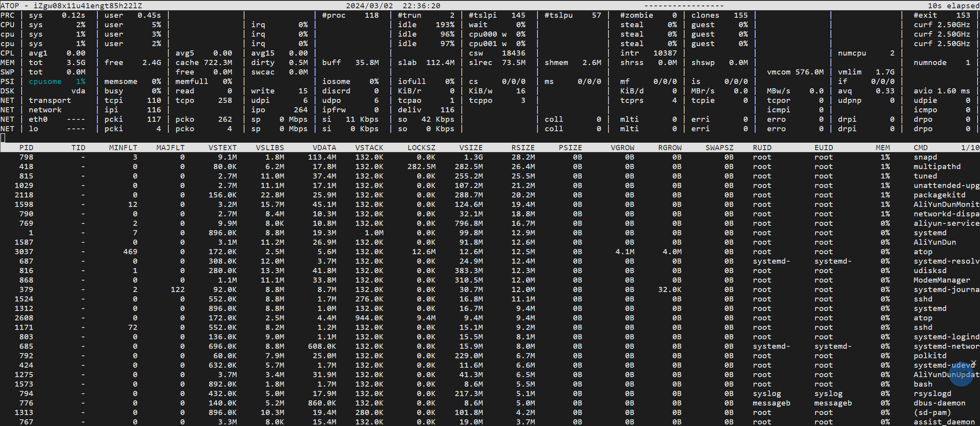Select the rsyslogd process name
The height and width of the screenshot is (426, 980).
point(932,393)
